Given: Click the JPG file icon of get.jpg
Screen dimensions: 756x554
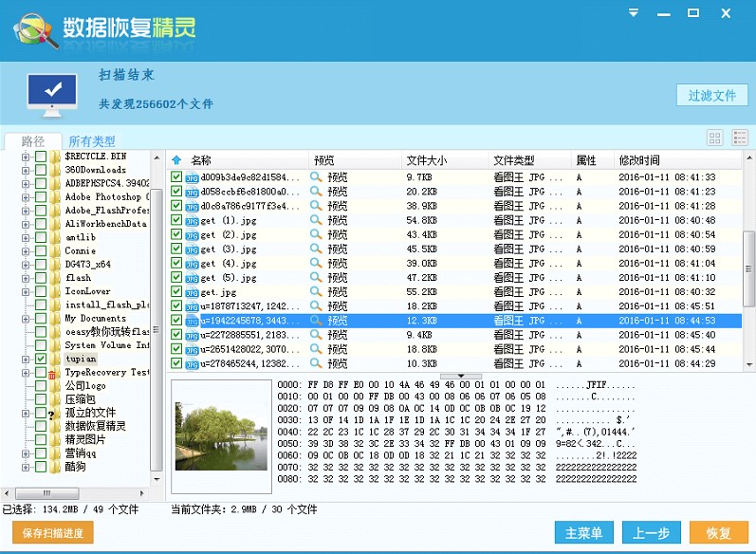Looking at the screenshot, I should (x=192, y=292).
